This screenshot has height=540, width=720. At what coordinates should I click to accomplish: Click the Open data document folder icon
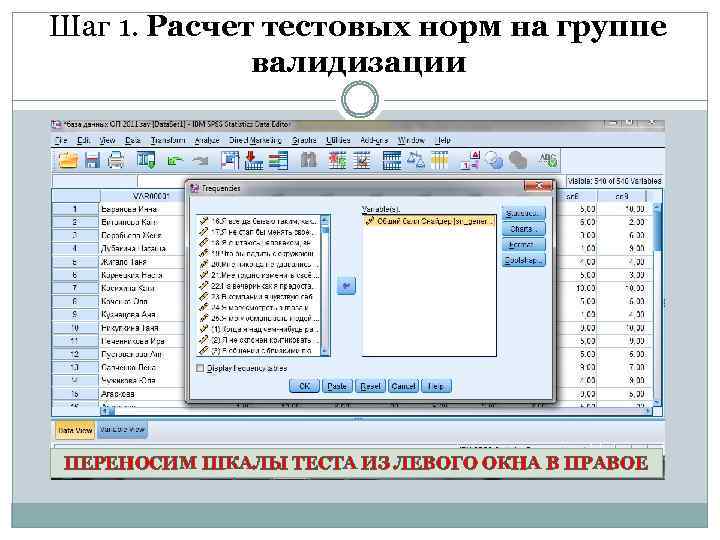tap(68, 161)
